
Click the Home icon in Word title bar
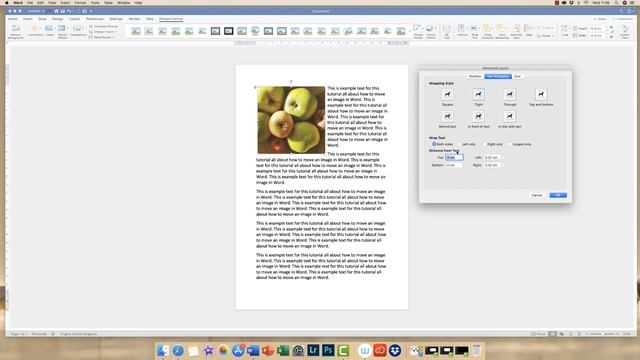56,11
